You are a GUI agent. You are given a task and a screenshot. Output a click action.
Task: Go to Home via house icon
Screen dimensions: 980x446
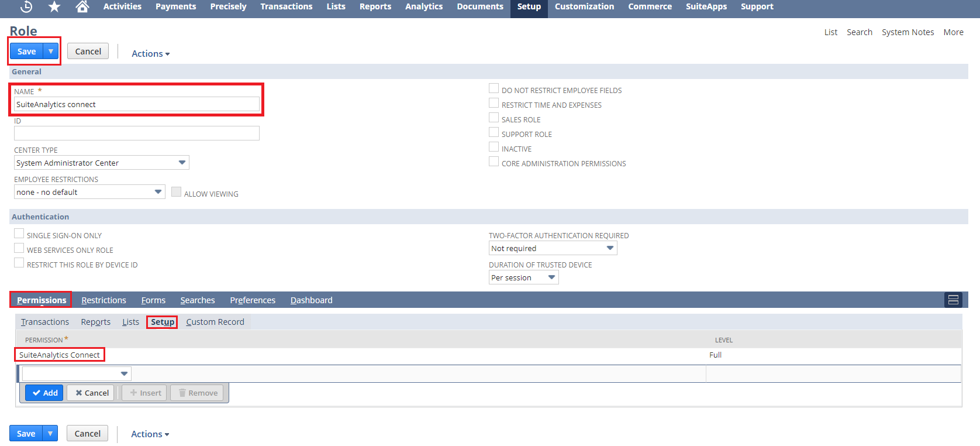coord(82,6)
